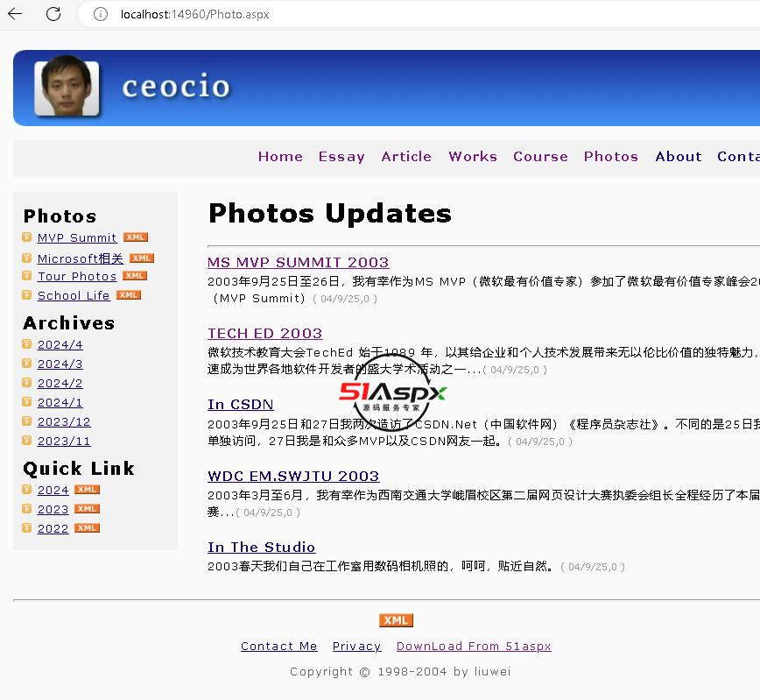Click XML feed icon beside MVP Summit
Viewport: 760px width, 700px height.
point(136,237)
